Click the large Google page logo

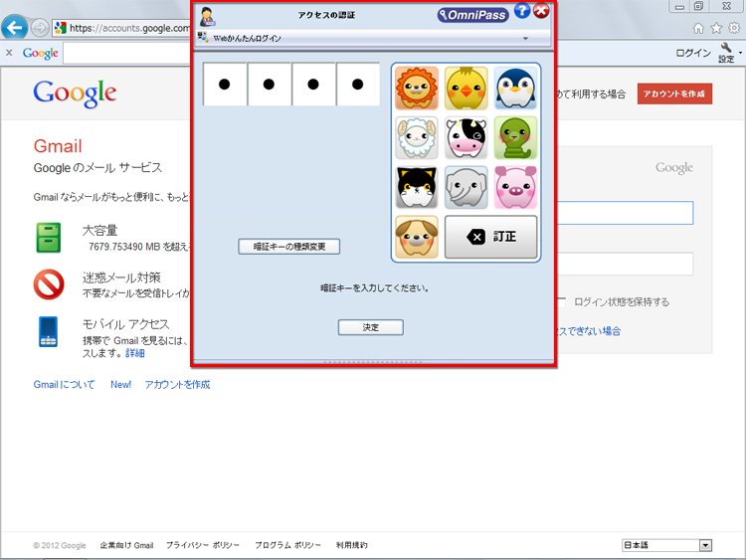pyautogui.click(x=75, y=93)
